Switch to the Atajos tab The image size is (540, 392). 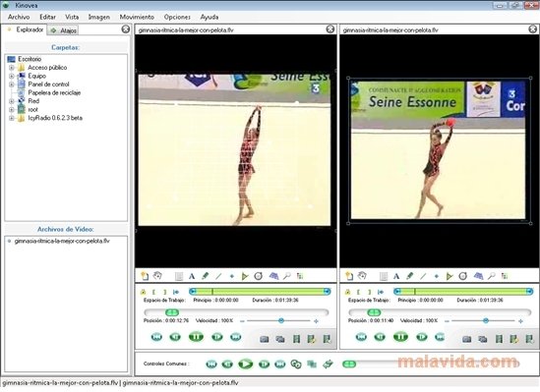coord(64,30)
